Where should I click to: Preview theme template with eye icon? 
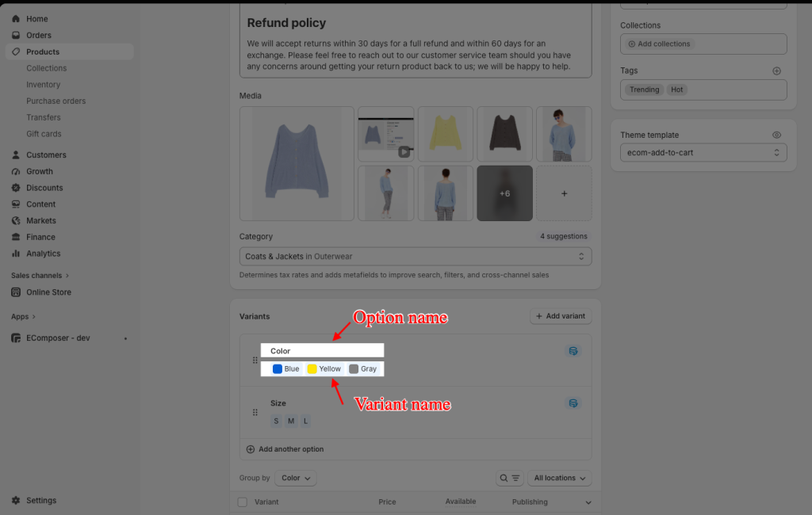(776, 135)
